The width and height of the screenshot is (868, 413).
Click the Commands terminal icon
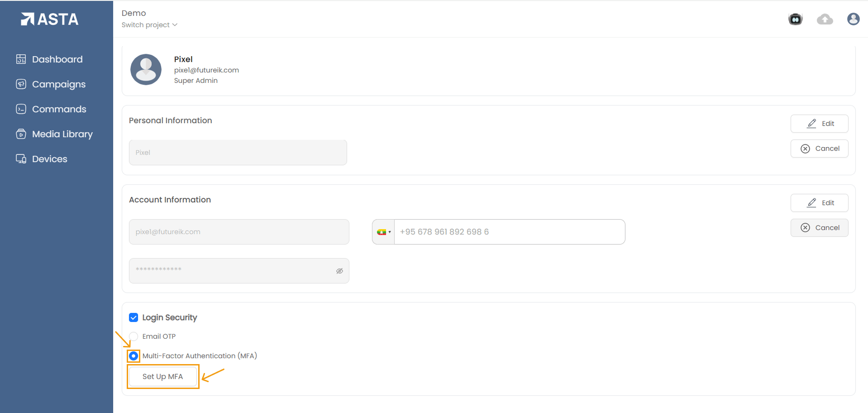tap(21, 109)
